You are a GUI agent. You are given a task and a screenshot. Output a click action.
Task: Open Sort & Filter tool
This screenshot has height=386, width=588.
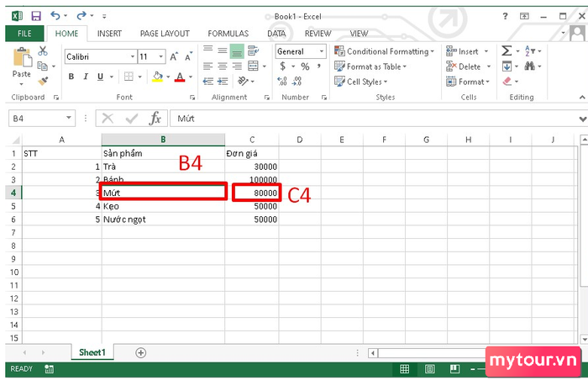pyautogui.click(x=530, y=50)
